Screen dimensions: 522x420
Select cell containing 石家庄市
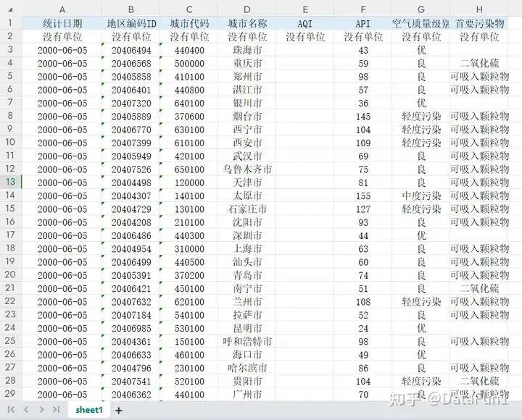pos(247,209)
